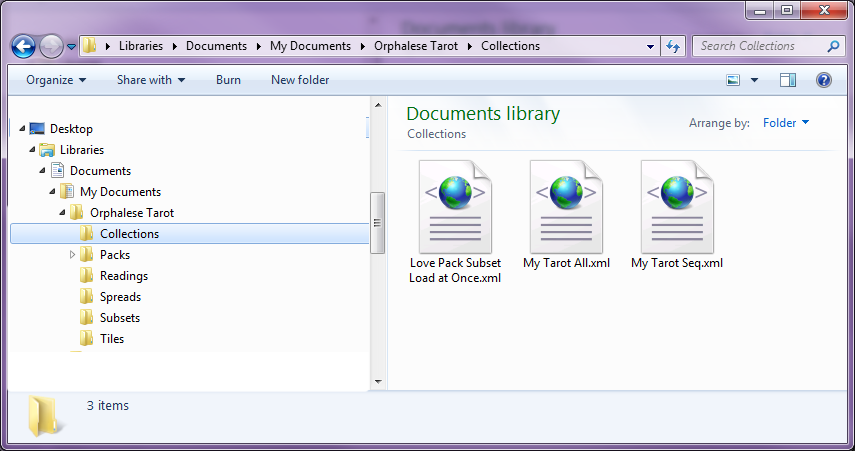Open the Love Pack Subset Load at Once.xml file

(x=455, y=221)
